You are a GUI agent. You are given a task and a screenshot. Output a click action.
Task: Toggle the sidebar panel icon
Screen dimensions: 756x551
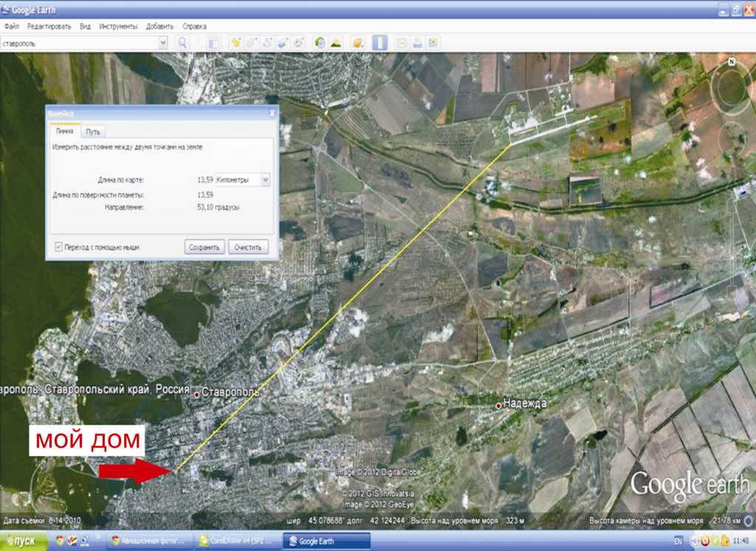pos(213,43)
